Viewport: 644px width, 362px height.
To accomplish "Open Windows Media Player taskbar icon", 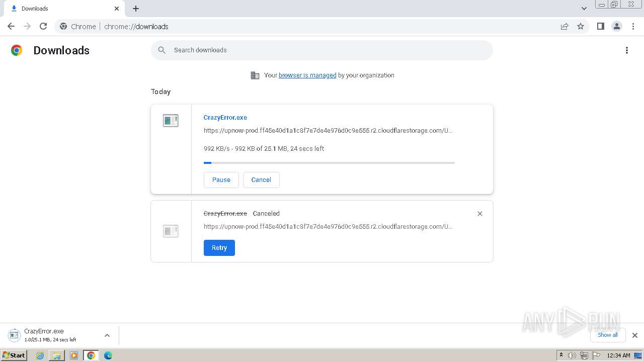I will pyautogui.click(x=74, y=355).
